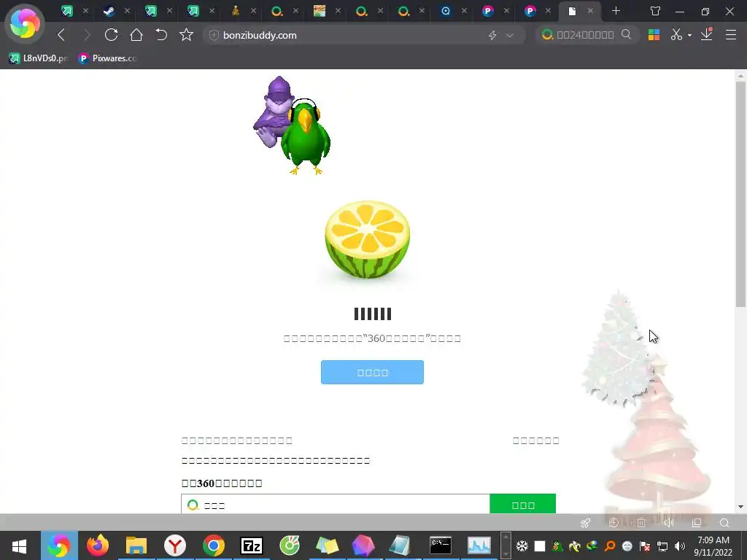Open the Windows Start menu

(19, 545)
